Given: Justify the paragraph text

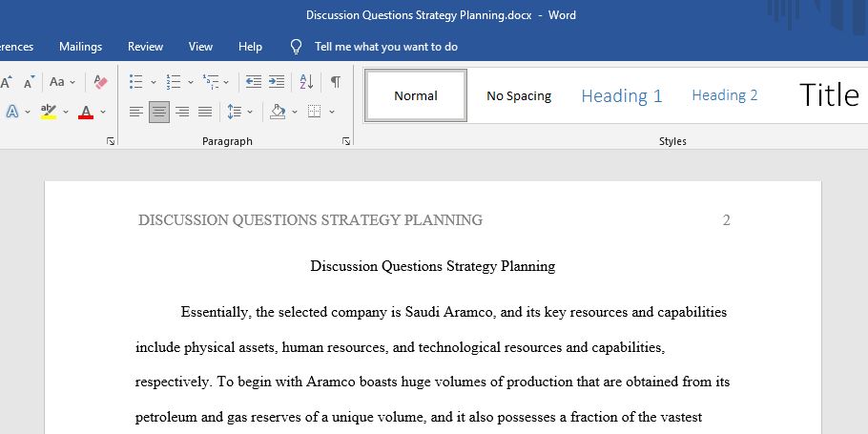Looking at the screenshot, I should 205,112.
